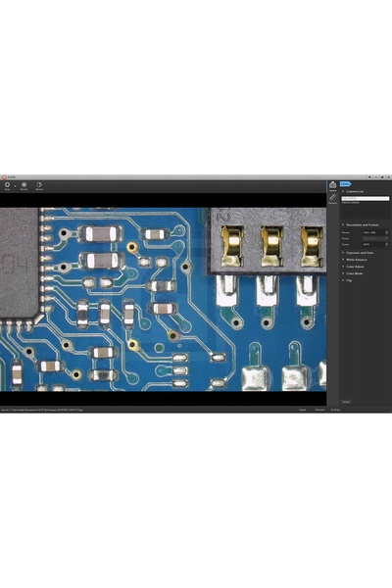Select the highlighted camera in list
Viewport: 392px width, 588px height.
(x=366, y=198)
